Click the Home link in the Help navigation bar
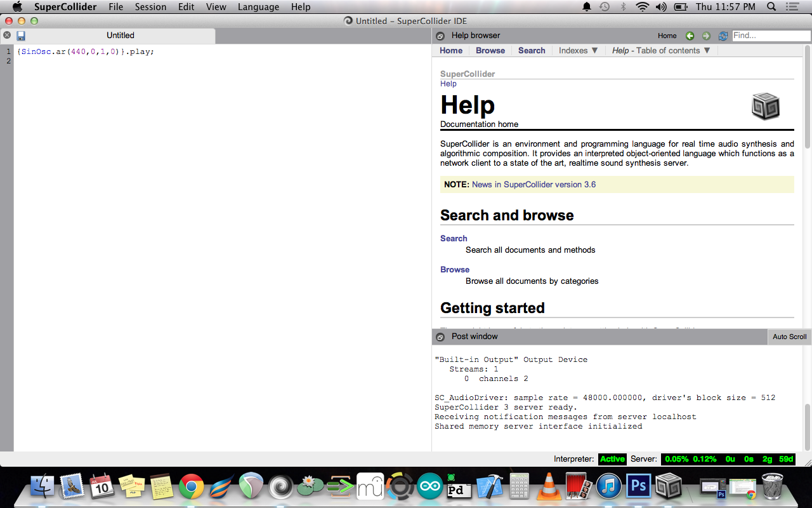Image resolution: width=812 pixels, height=508 pixels. (451, 51)
